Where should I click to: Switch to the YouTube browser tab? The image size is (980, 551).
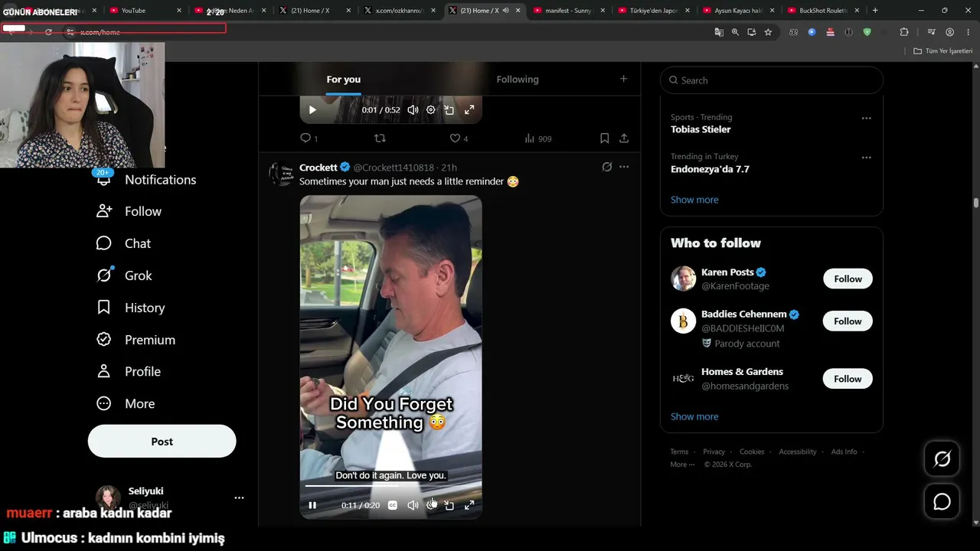[143, 11]
